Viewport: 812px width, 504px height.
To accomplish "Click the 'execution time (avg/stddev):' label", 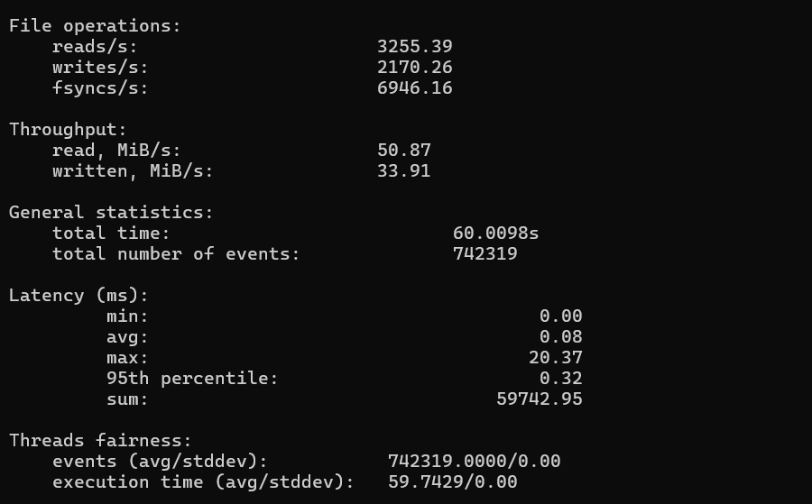I will 203,482.
